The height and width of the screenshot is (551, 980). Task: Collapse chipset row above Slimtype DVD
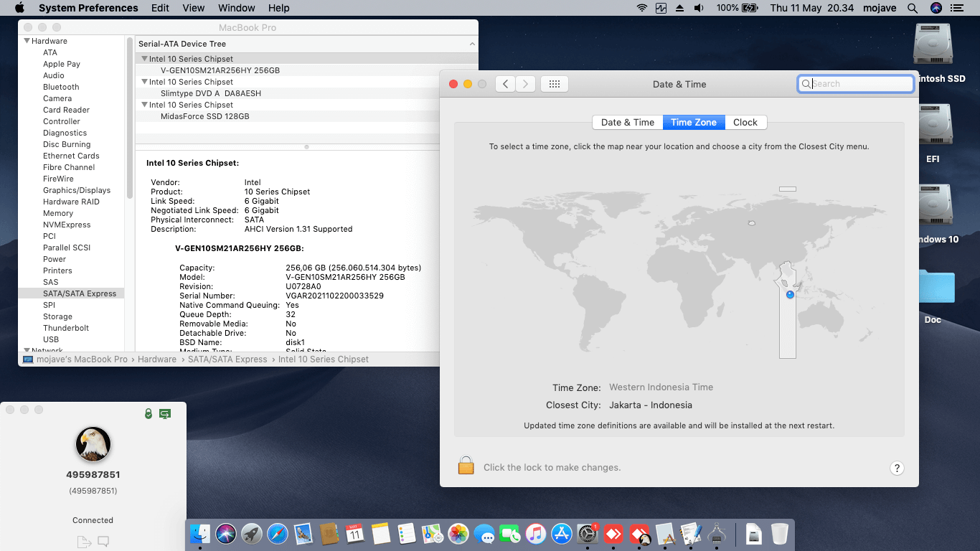pyautogui.click(x=145, y=82)
